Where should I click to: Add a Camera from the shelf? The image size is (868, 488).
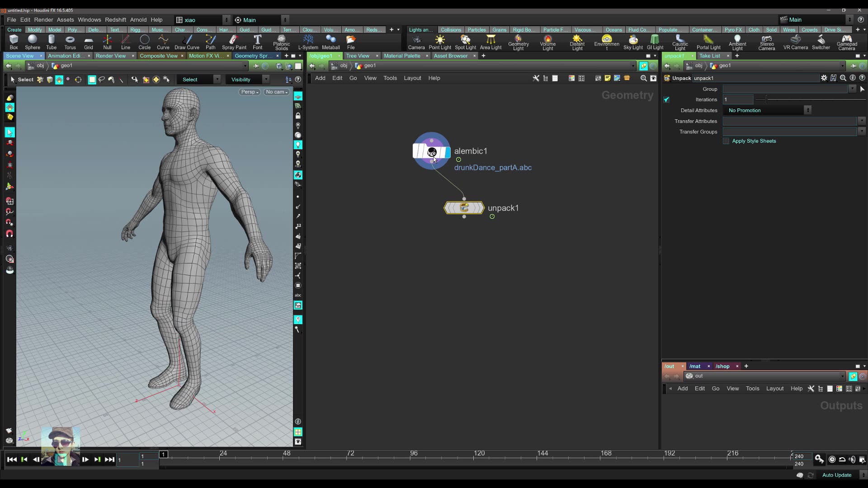click(416, 42)
